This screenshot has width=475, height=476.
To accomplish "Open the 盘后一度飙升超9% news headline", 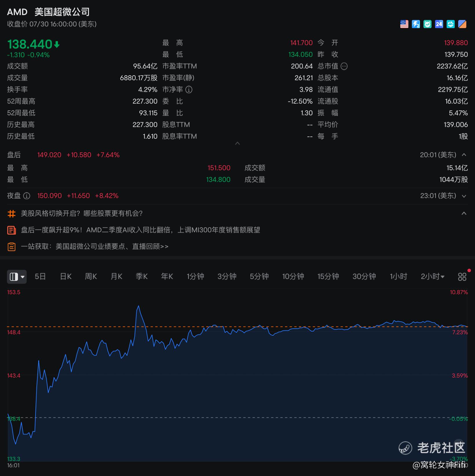I will 140,230.
